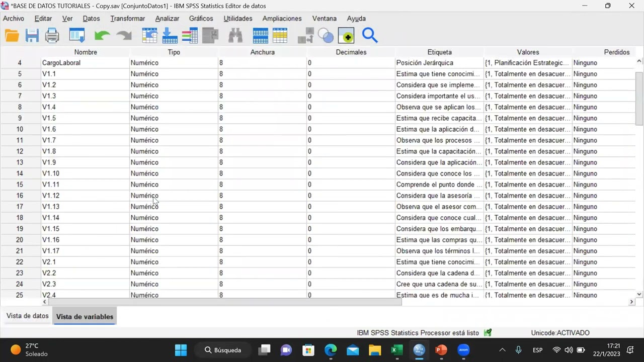Open the Gráficos menu
This screenshot has height=362, width=644.
[x=201, y=19]
